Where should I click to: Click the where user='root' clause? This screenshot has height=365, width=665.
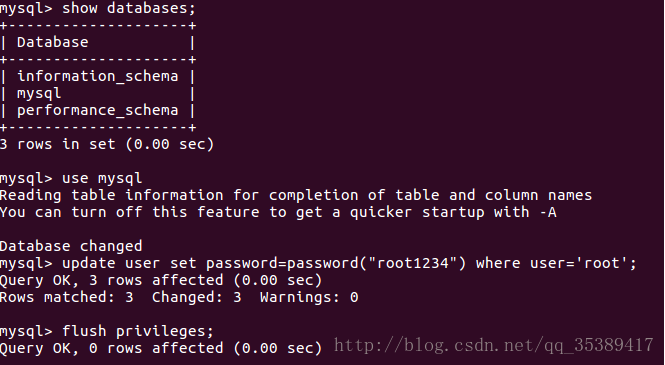(x=556, y=263)
